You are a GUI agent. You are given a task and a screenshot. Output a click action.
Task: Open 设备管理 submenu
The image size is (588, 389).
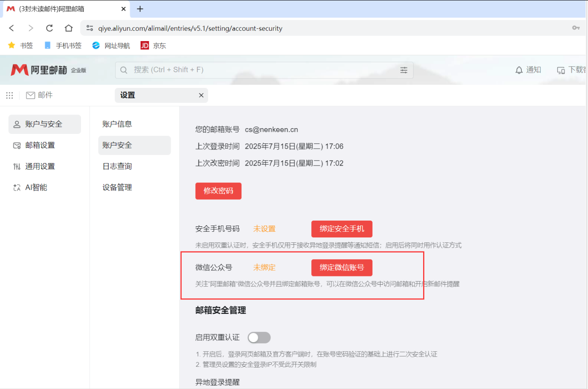[x=134, y=187]
